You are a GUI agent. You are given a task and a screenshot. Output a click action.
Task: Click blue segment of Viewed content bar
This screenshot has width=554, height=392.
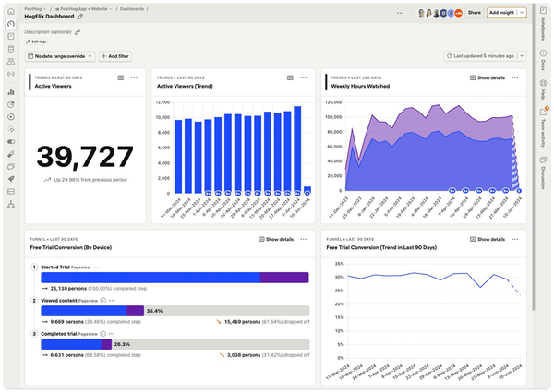tap(84, 311)
